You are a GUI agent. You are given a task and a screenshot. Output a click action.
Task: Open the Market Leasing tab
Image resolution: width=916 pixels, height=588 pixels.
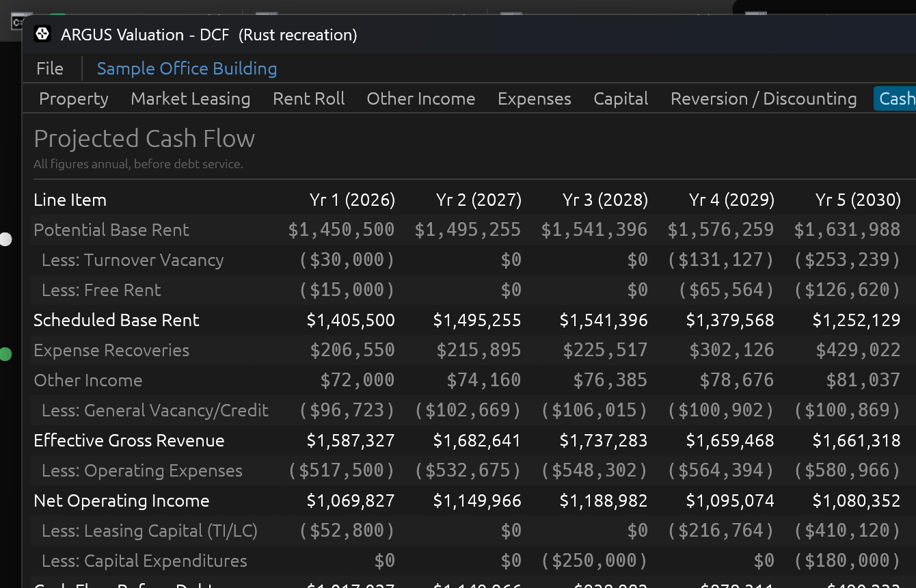point(191,98)
